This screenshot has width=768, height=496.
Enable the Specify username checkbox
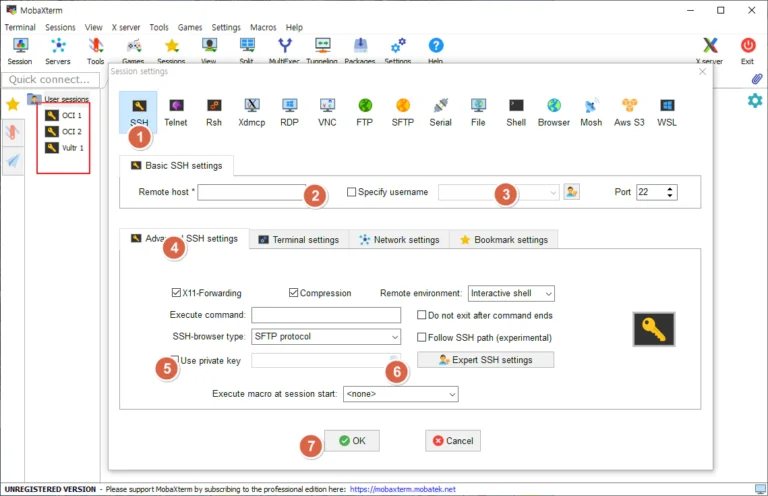351,192
